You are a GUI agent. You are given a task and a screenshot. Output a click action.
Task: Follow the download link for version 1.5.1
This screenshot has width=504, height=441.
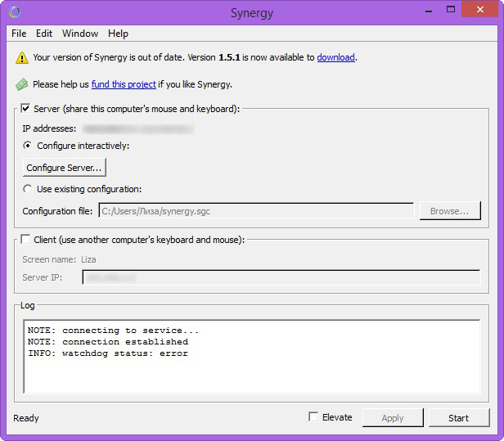click(336, 57)
